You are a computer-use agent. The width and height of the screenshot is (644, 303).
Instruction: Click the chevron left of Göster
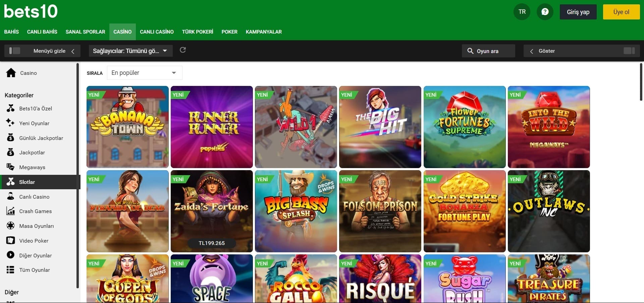coord(532,51)
